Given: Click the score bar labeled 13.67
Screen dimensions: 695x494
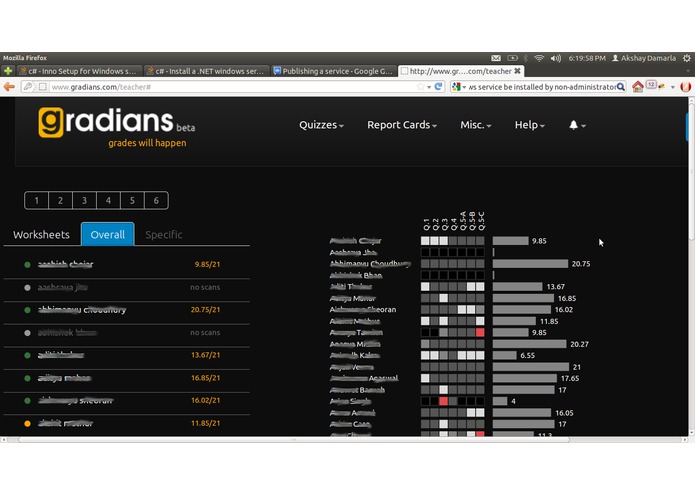Looking at the screenshot, I should pyautogui.click(x=517, y=287).
